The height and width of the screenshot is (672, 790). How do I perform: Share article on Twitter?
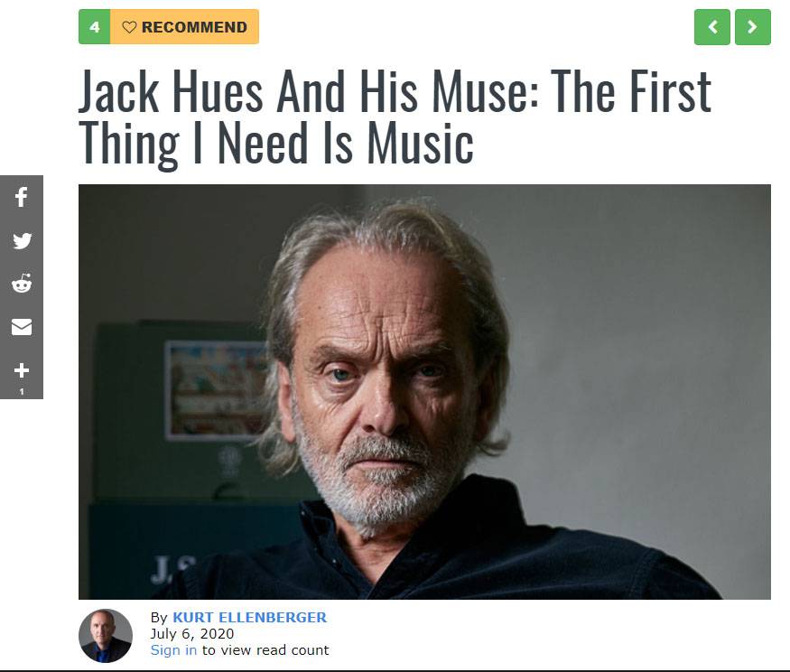pos(21,240)
